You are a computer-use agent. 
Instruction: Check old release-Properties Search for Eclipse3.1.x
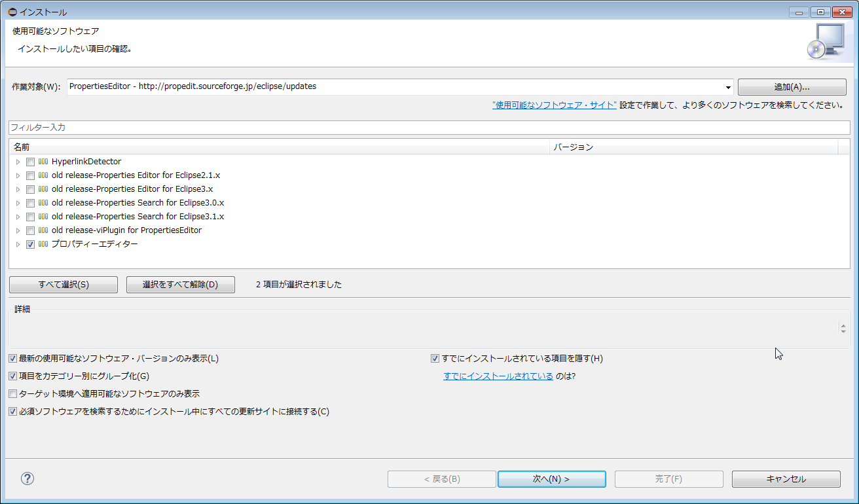30,217
